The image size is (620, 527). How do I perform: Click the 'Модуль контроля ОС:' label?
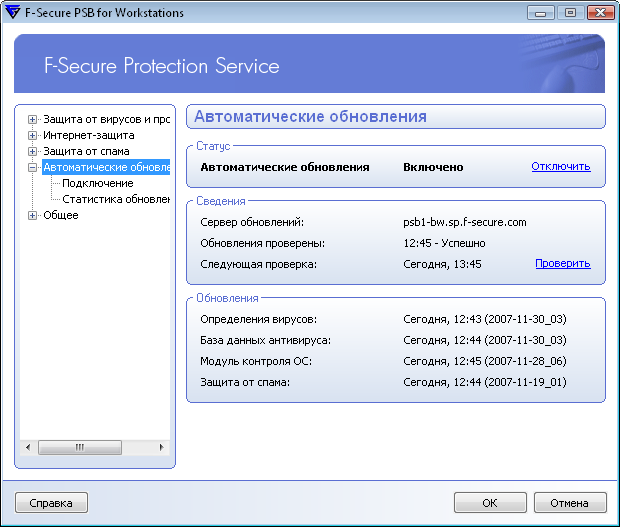[256, 361]
